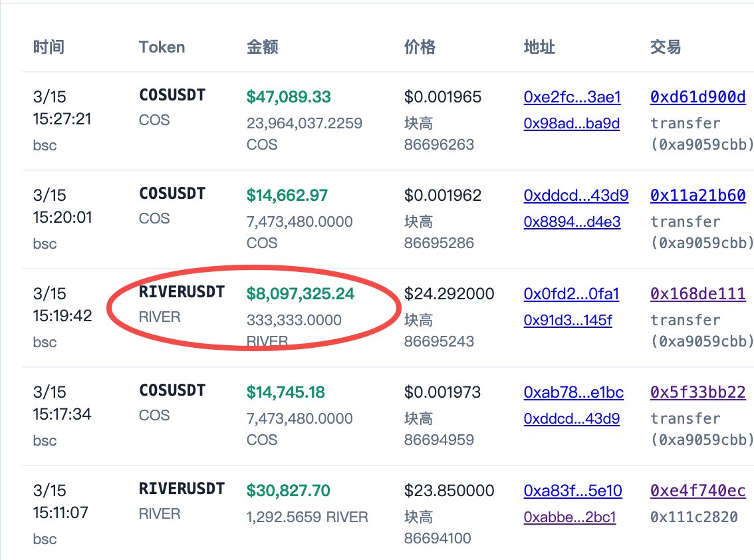Screen dimensions: 754x560
Task: Select the amount $47,089.33
Action: click(x=289, y=97)
